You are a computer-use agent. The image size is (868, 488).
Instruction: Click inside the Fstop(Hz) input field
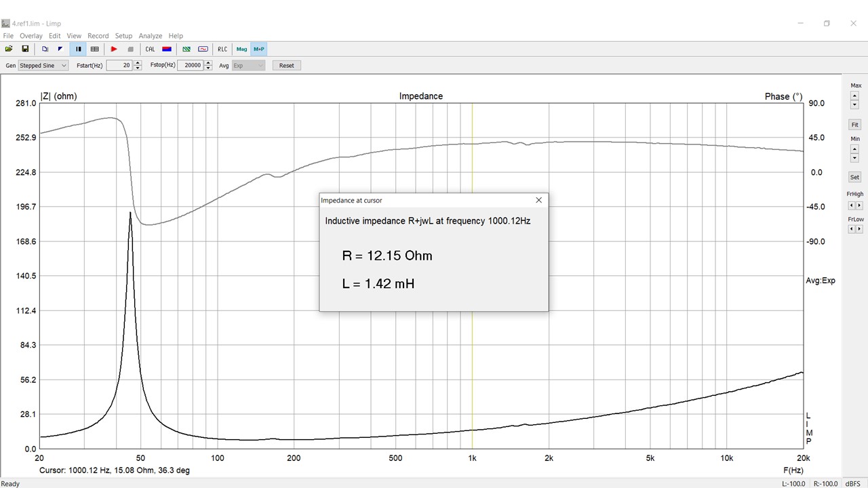190,66
